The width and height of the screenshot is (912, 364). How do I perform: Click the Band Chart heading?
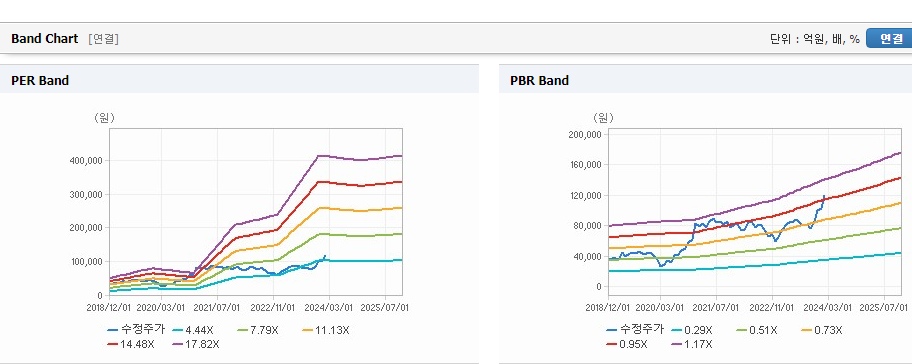(44, 39)
